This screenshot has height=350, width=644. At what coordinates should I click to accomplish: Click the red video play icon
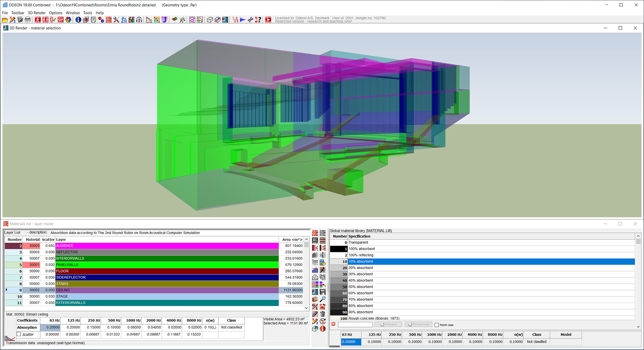tap(268, 20)
